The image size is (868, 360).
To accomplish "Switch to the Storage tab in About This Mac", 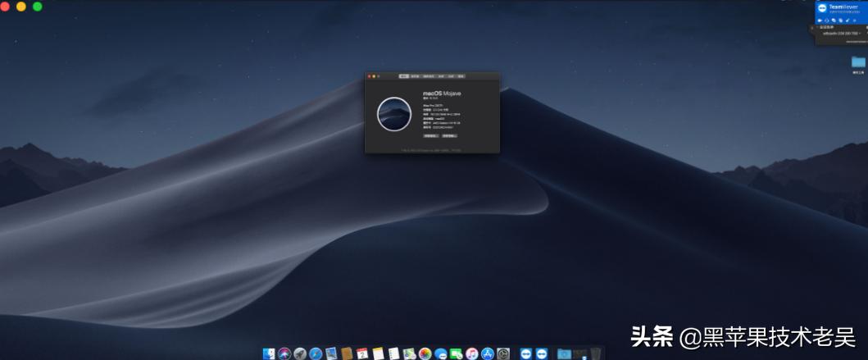I will coord(427,75).
